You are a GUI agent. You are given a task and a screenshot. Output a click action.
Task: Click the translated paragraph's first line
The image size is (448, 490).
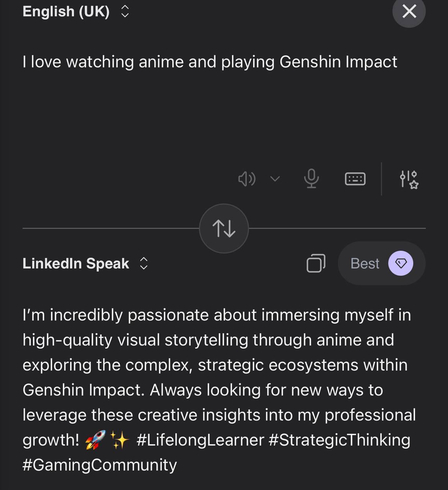click(216, 315)
